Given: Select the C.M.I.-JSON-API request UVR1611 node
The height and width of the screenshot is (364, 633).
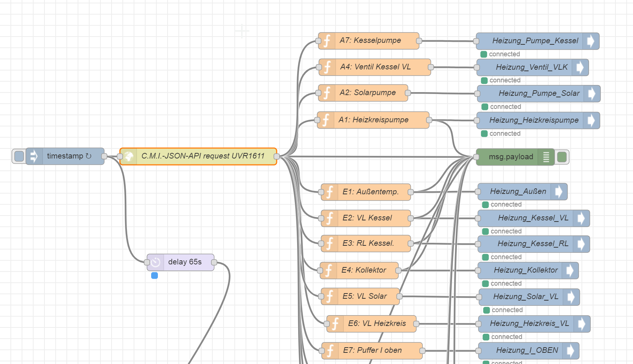Looking at the screenshot, I should [x=198, y=156].
